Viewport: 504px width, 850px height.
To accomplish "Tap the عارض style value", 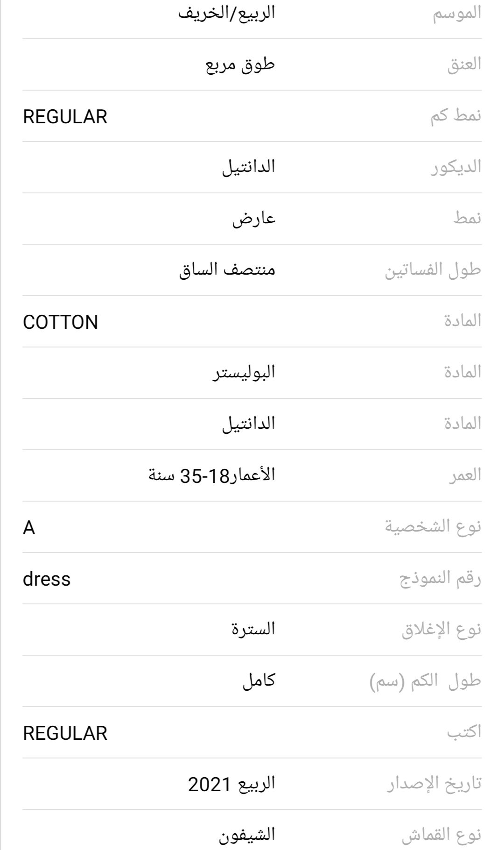I will tap(254, 219).
